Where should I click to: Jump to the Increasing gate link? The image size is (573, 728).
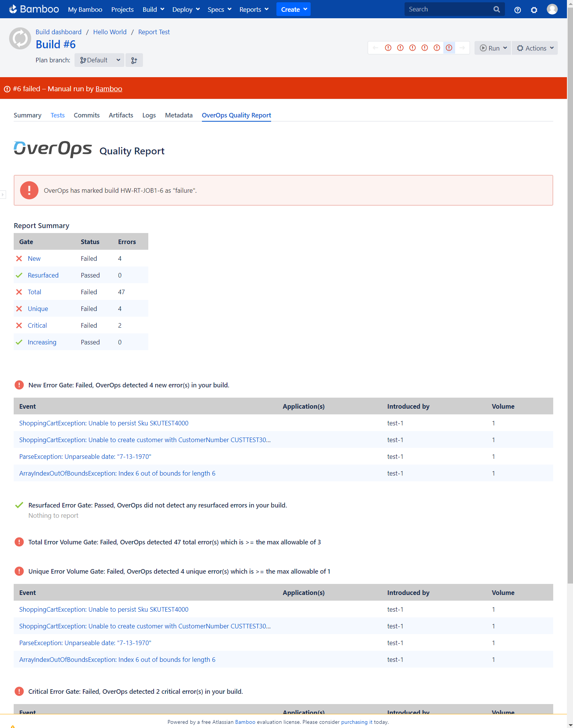tap(42, 342)
